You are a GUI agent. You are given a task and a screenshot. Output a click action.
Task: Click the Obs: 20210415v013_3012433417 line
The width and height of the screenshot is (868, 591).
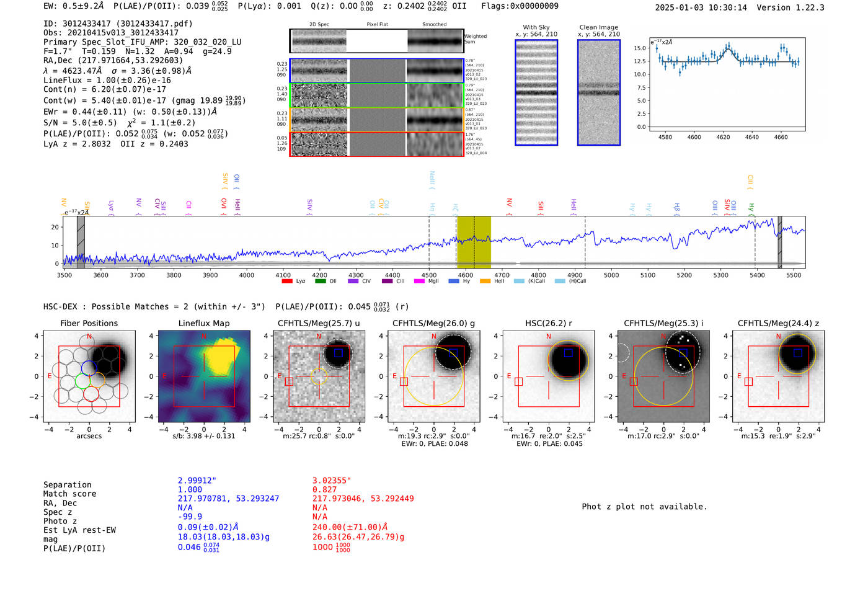(111, 33)
